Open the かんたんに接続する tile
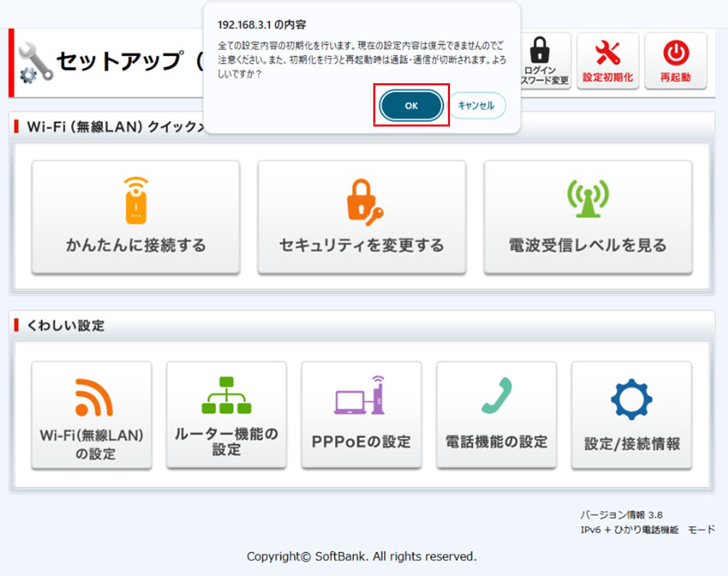 [x=136, y=217]
